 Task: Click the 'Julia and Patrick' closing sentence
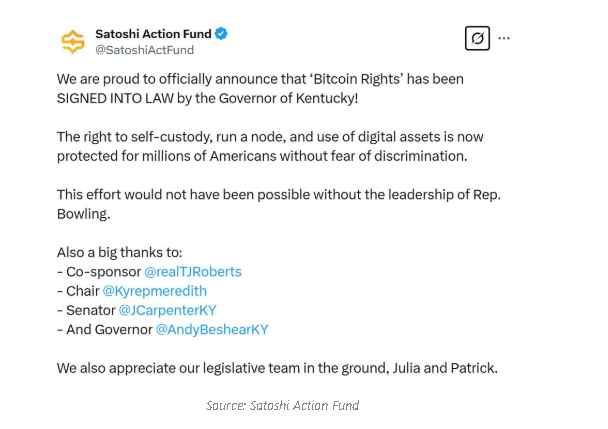[277, 368]
